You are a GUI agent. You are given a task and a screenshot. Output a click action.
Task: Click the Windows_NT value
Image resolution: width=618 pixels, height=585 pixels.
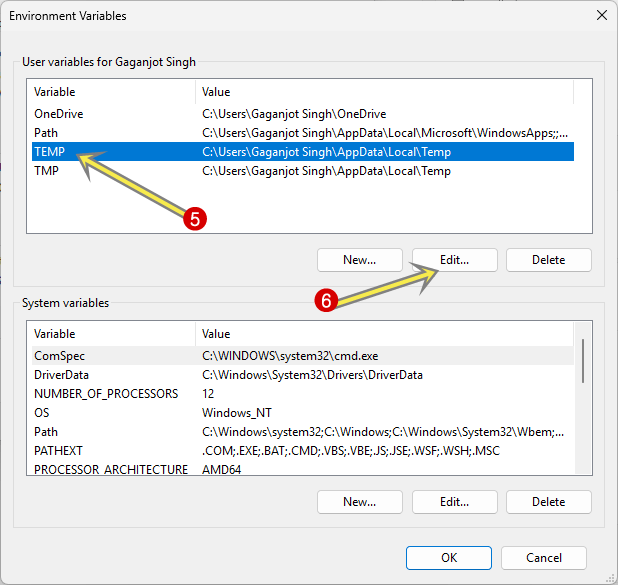(x=237, y=412)
